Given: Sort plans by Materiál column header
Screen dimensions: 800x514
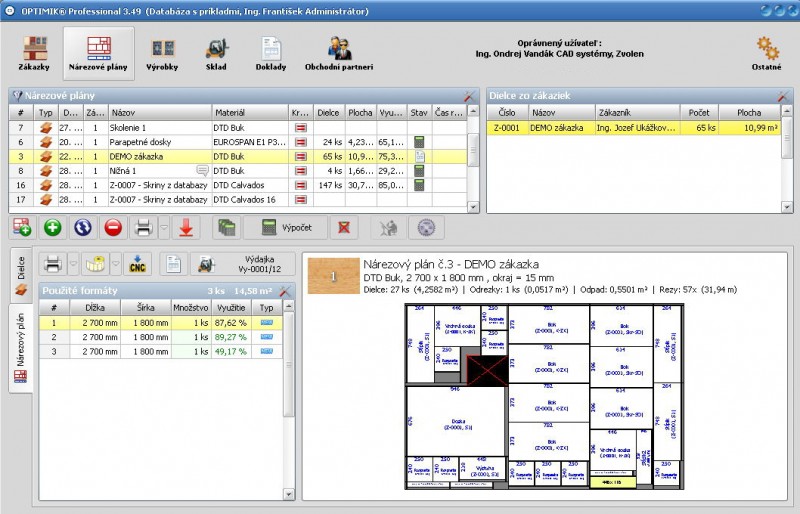Looking at the screenshot, I should [250, 112].
